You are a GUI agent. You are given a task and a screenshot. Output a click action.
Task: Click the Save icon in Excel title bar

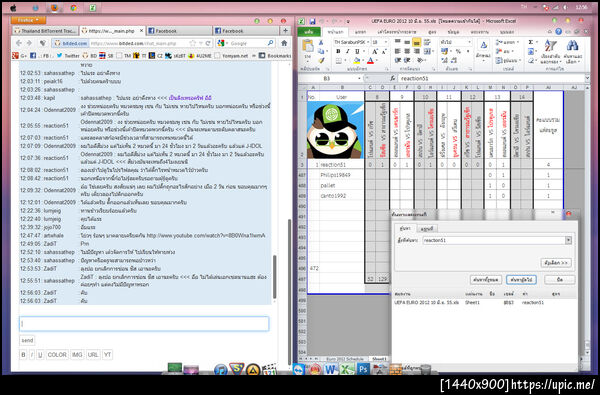[312, 21]
